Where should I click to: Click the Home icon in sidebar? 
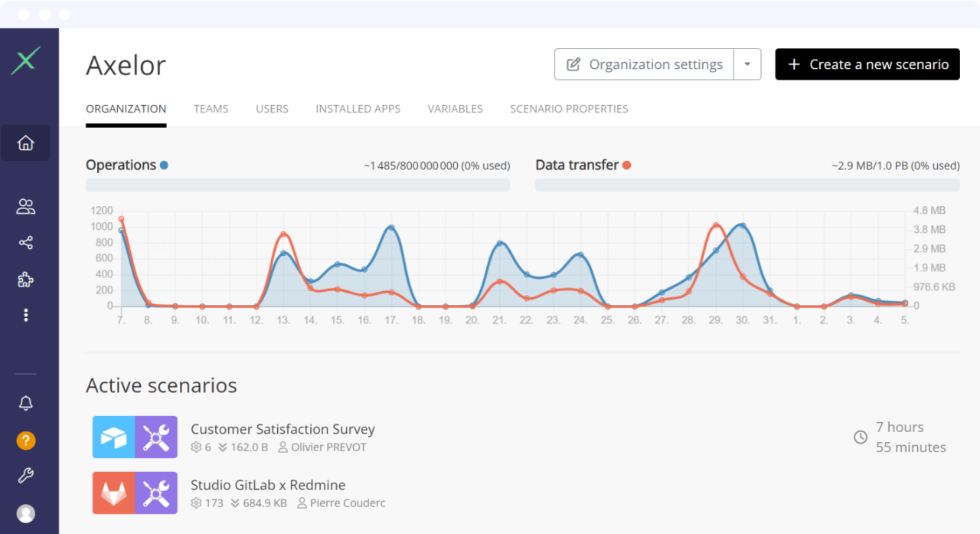point(26,143)
